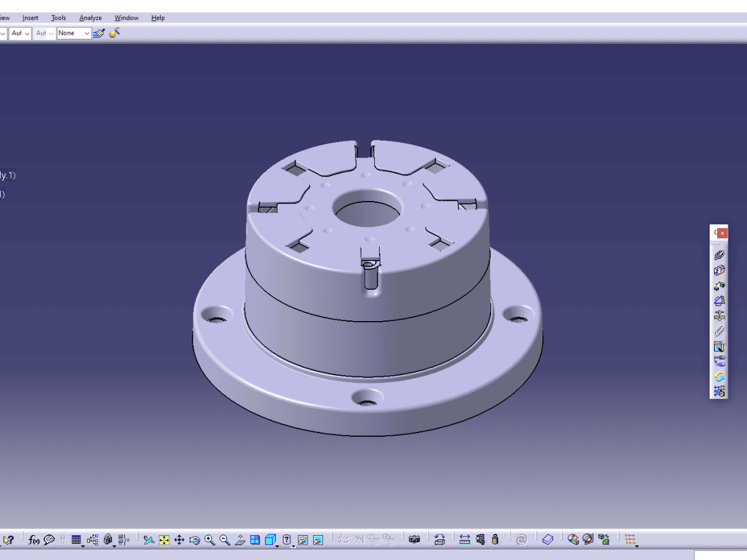The image size is (747, 560).
Task: Click the Design Table icon
Action: pyautogui.click(x=77, y=540)
